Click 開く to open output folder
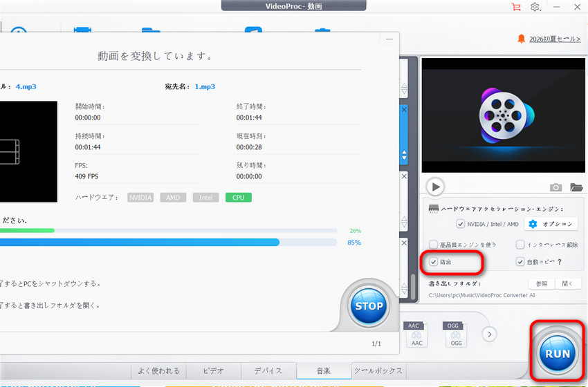Screen dimensions: 588x387 pyautogui.click(x=567, y=283)
